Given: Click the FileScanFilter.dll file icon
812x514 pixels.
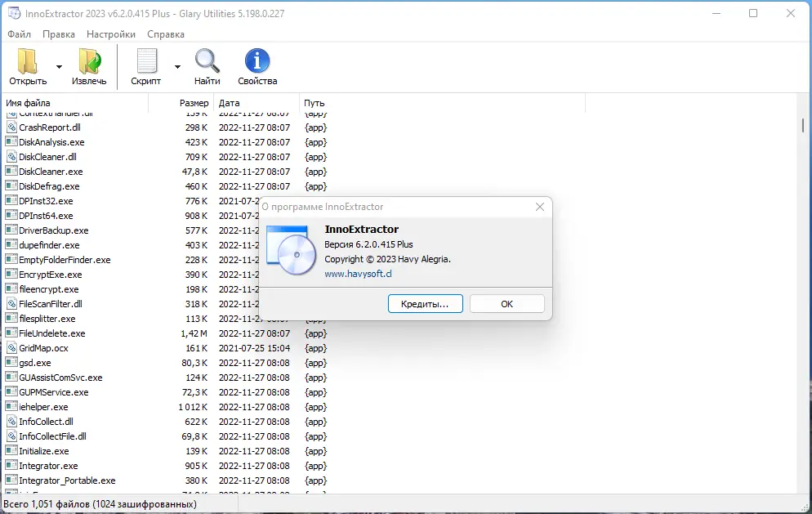Looking at the screenshot, I should click(x=11, y=304).
